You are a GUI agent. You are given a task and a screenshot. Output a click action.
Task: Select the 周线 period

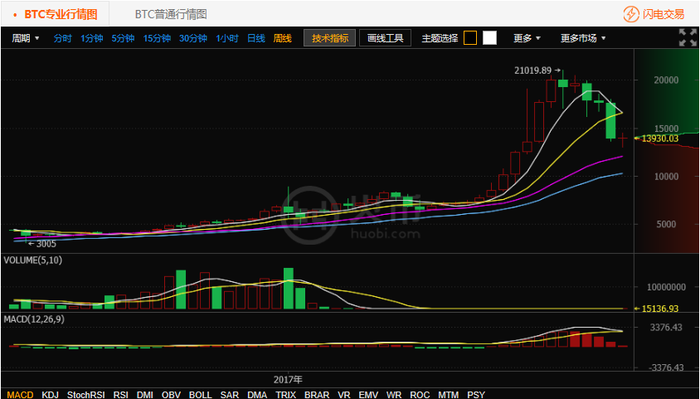(x=283, y=38)
